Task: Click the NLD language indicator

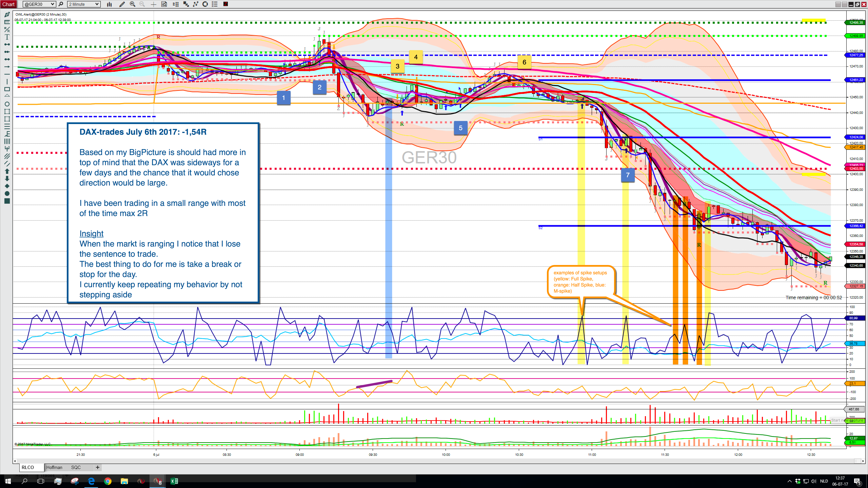Action: pos(824,481)
